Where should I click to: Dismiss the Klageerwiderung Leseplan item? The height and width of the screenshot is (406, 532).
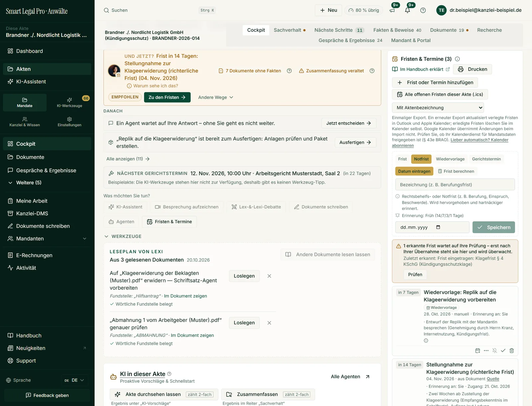click(x=269, y=276)
